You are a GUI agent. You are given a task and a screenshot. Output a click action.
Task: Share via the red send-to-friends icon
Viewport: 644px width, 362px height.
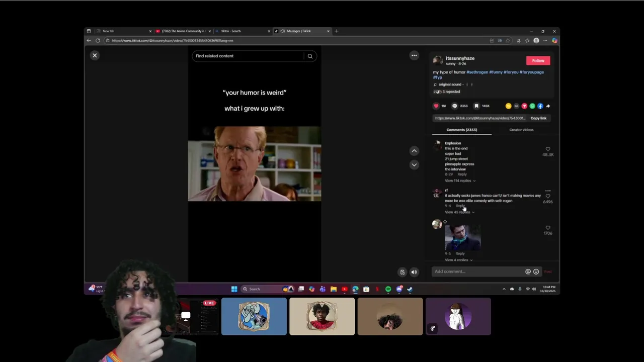tap(524, 106)
